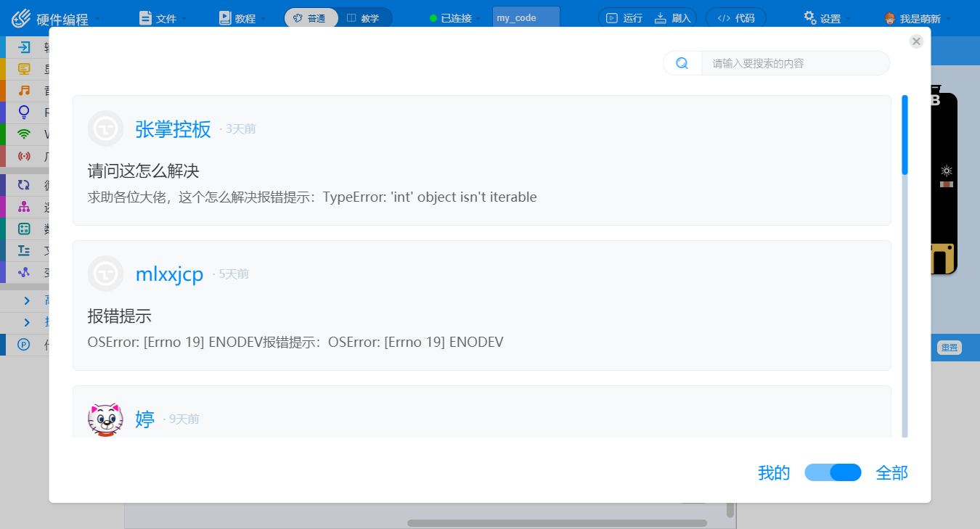
Task: Click the my_code project name field
Action: tap(526, 18)
